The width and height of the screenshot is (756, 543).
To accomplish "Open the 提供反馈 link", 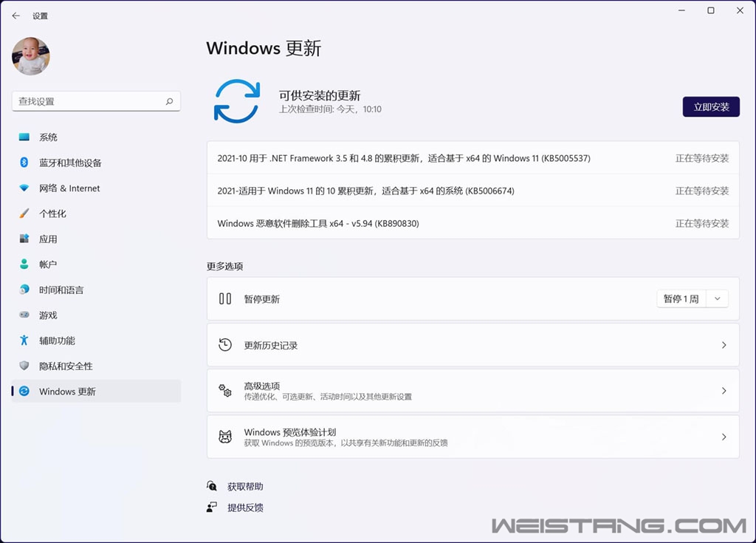I will click(245, 508).
